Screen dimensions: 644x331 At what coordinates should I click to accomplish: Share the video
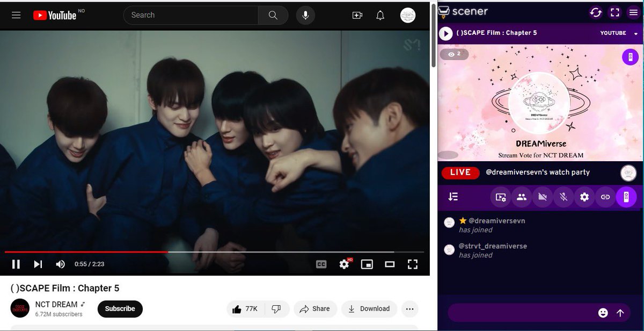pos(315,308)
